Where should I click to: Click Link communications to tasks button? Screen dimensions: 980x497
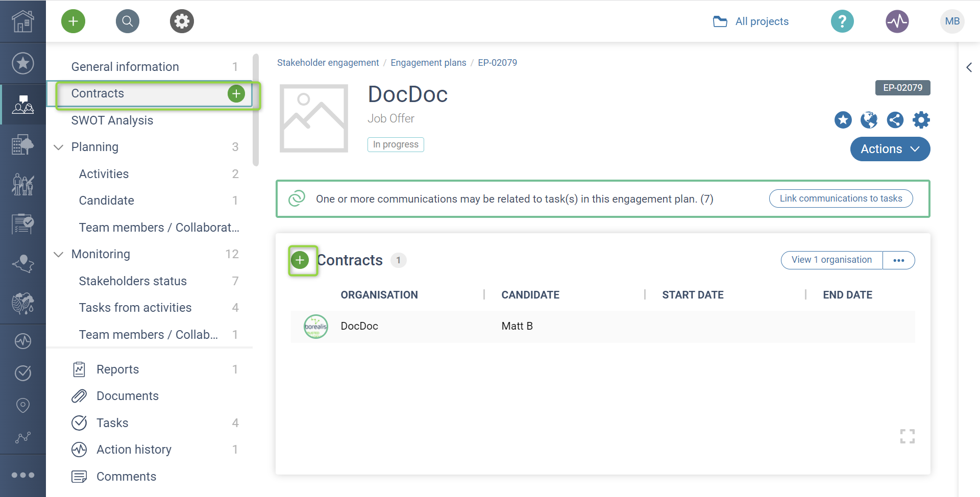coord(840,198)
